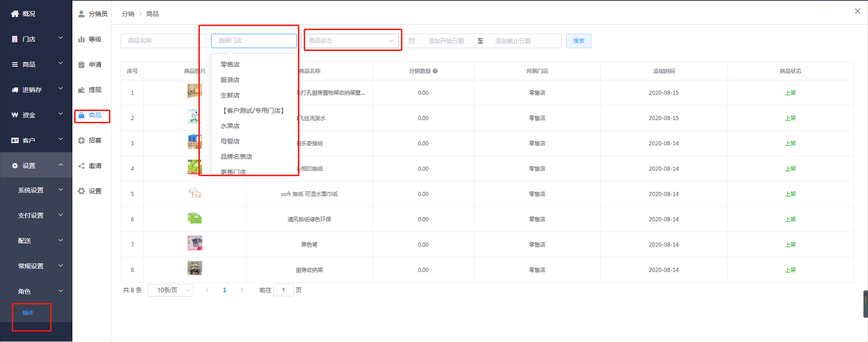Click the 设置 gear icon in submenu

(x=81, y=191)
